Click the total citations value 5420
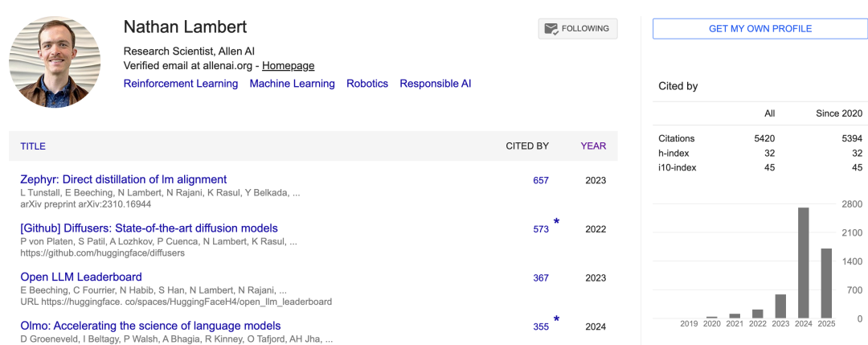Screen dimensions: 868x345 click(764, 138)
